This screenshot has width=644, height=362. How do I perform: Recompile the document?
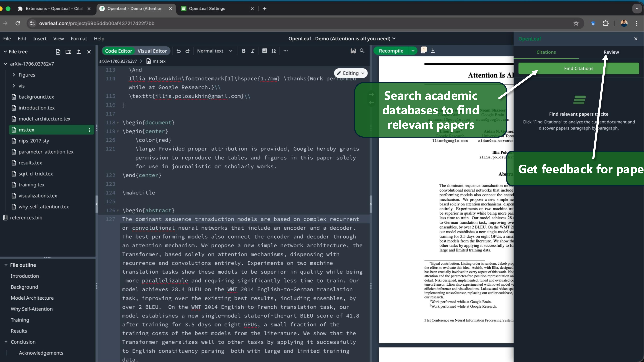(391, 51)
